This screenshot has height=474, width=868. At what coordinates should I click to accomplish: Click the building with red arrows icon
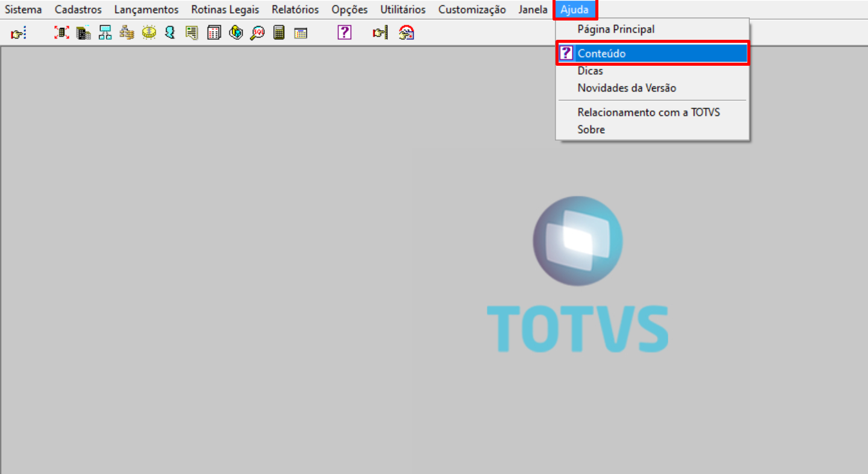tap(62, 33)
